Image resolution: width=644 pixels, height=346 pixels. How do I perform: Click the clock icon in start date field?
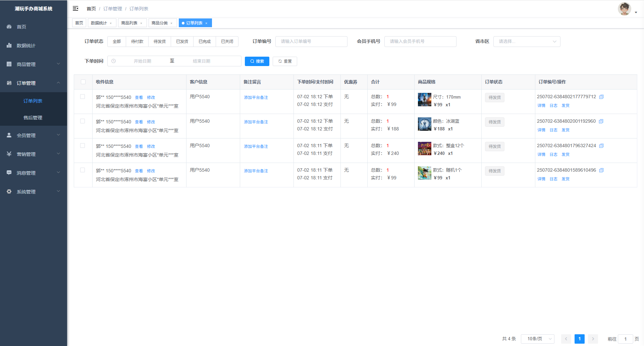pos(114,61)
